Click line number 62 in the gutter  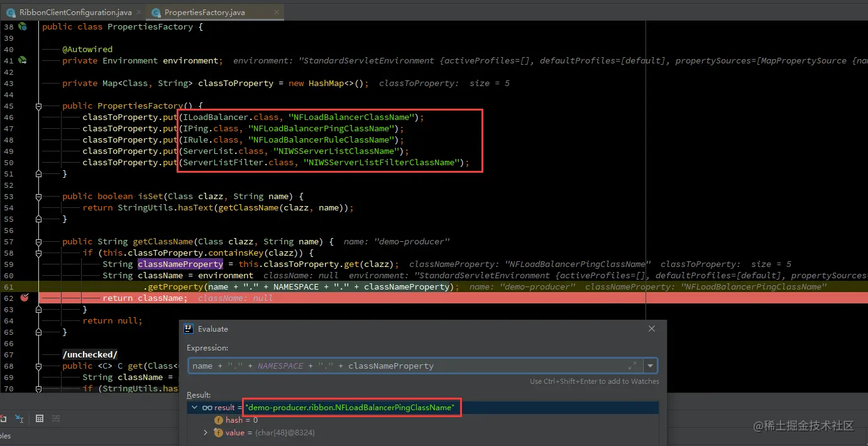click(8, 298)
